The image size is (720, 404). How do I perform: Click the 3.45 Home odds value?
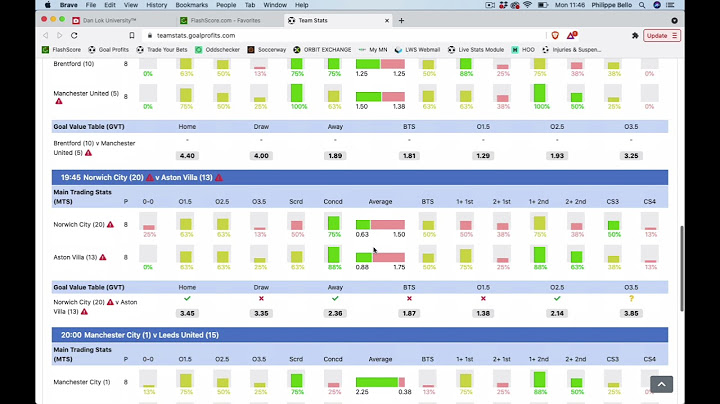tap(187, 314)
